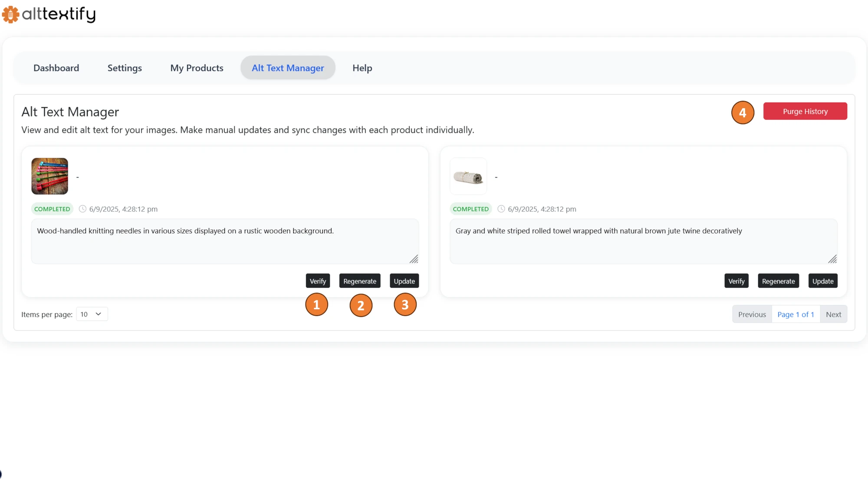Image resolution: width=868 pixels, height=482 pixels.
Task: Open the Help section
Action: [x=362, y=68]
